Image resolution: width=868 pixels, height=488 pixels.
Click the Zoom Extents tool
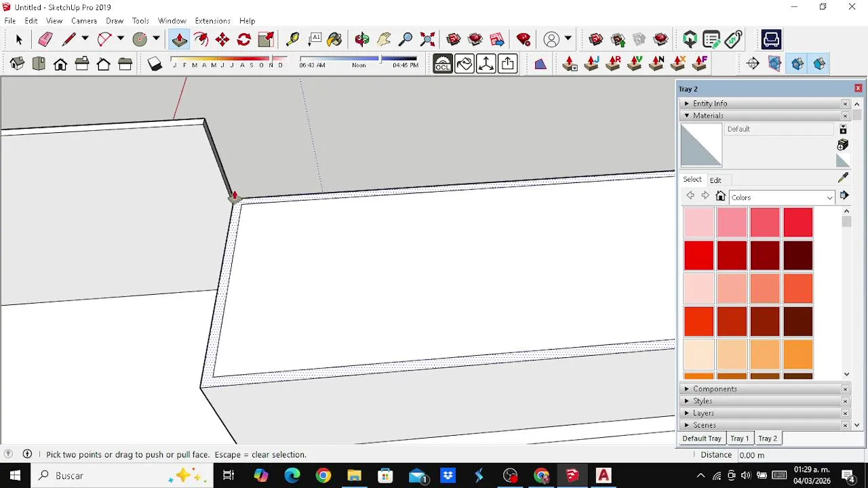click(427, 40)
